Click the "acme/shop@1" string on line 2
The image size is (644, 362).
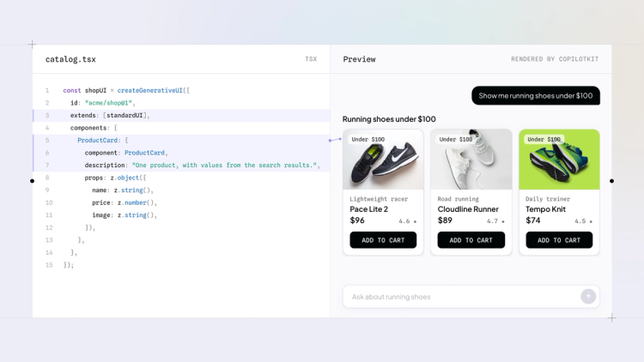click(108, 103)
